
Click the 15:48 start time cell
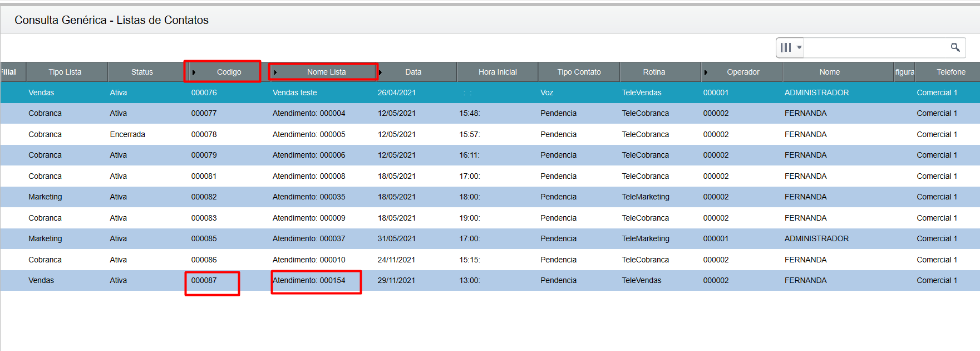(469, 113)
